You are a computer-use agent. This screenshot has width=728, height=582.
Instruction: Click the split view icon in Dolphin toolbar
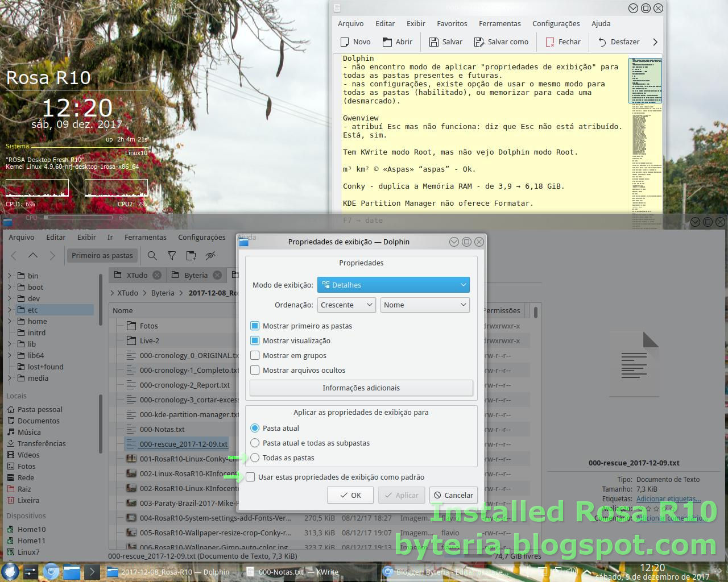click(191, 255)
